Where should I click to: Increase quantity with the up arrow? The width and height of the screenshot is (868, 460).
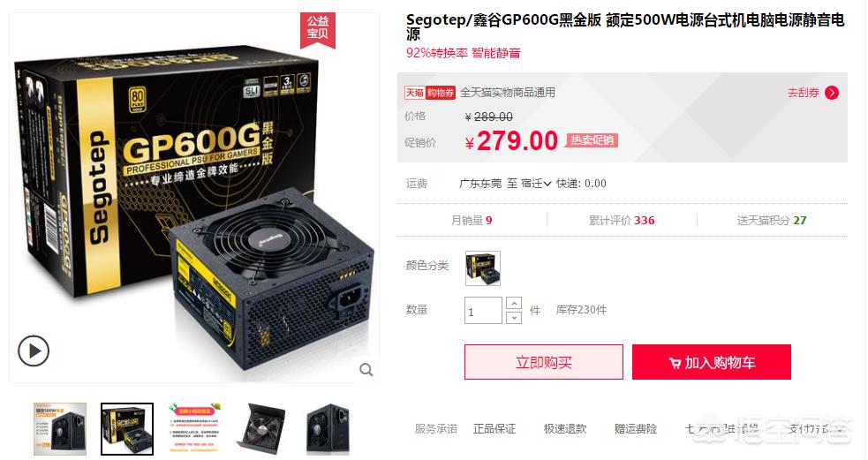point(514,303)
